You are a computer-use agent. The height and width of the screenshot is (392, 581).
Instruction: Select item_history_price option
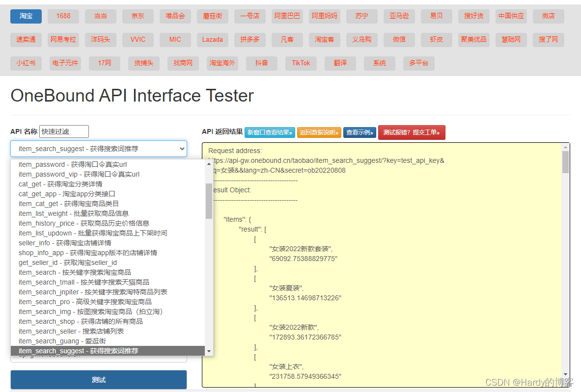(108, 223)
